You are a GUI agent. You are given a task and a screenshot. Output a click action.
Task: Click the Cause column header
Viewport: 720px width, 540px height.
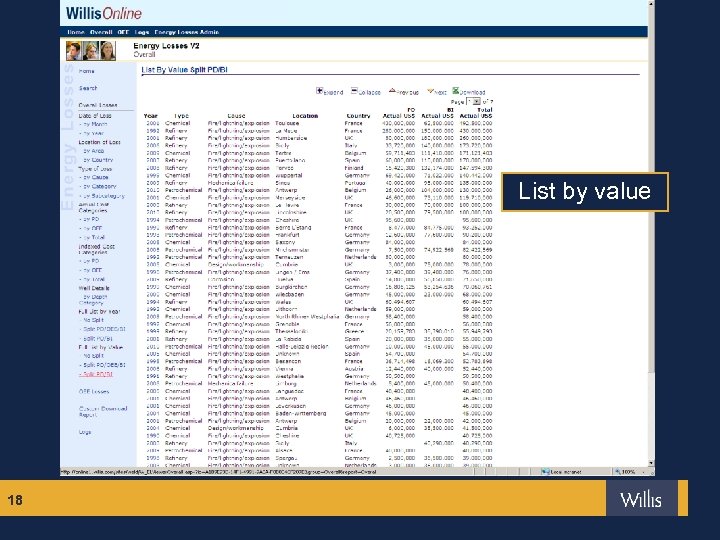click(x=236, y=116)
